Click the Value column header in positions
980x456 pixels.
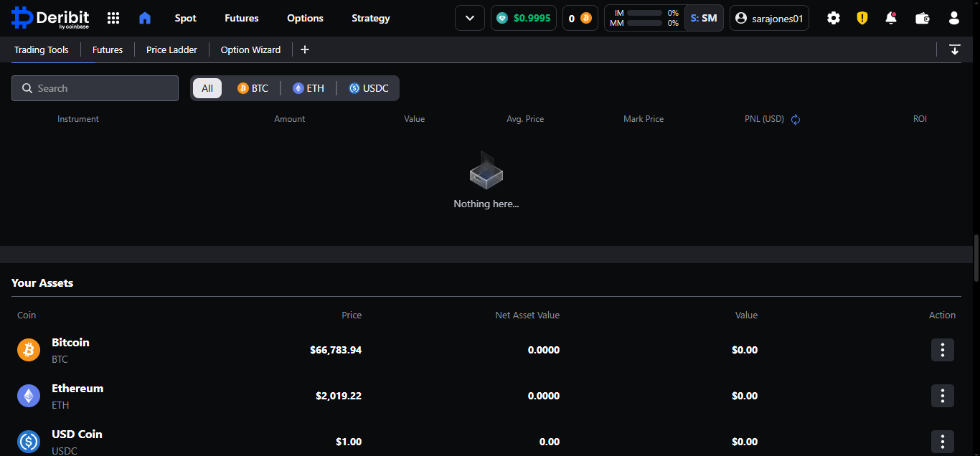(415, 119)
